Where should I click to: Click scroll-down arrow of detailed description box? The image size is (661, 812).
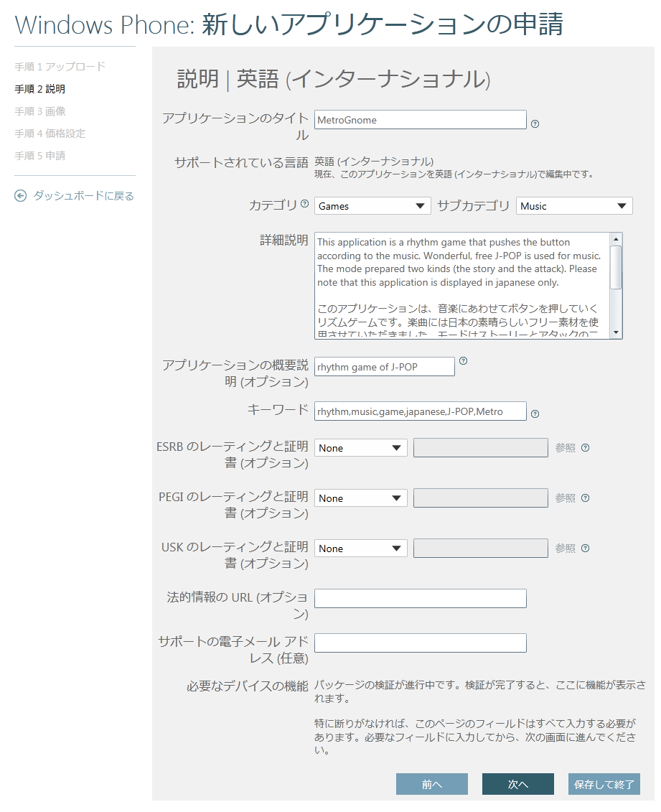coord(616,332)
